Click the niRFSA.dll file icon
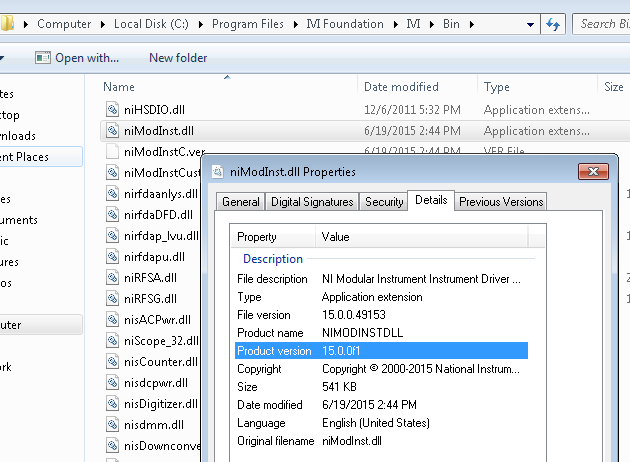The image size is (630, 462). 112,277
